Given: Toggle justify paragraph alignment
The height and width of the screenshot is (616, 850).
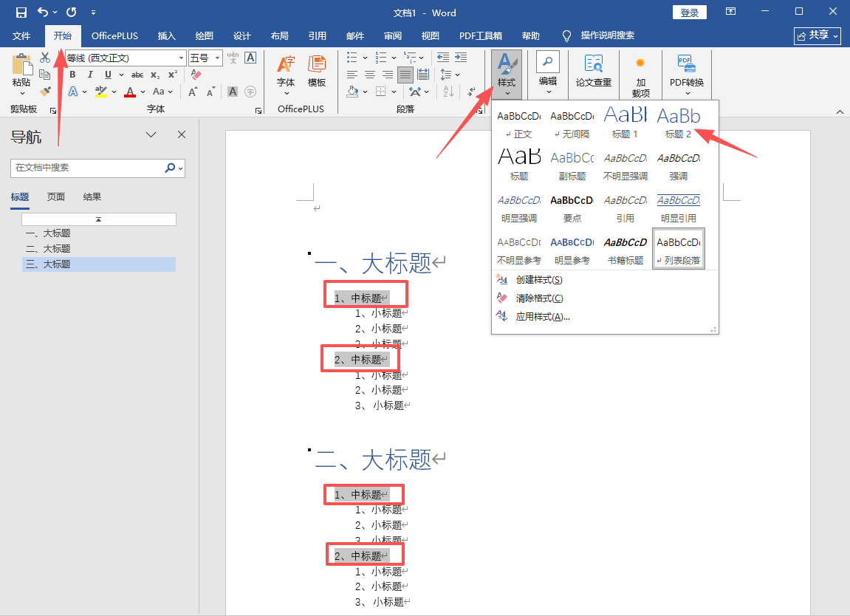Looking at the screenshot, I should pos(405,75).
